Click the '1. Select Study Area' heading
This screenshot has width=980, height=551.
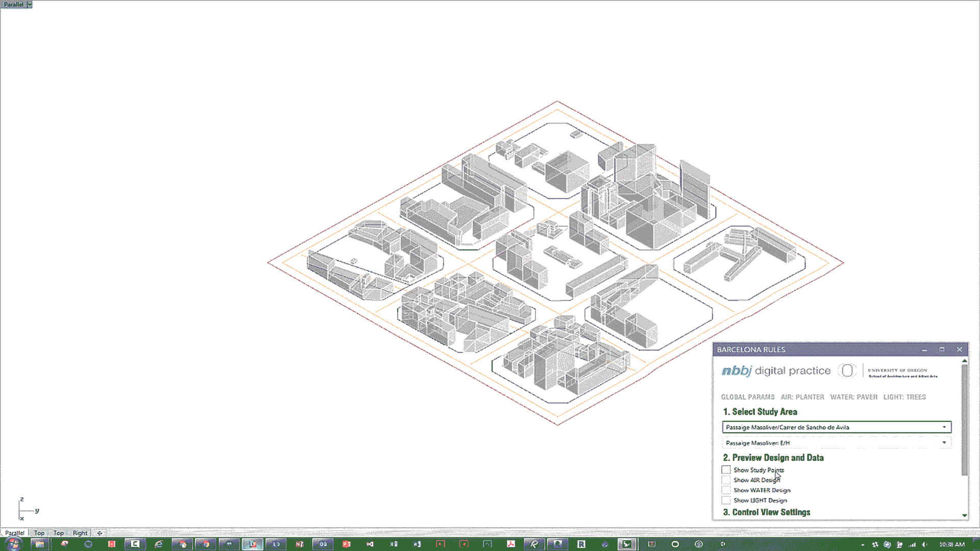coord(760,412)
